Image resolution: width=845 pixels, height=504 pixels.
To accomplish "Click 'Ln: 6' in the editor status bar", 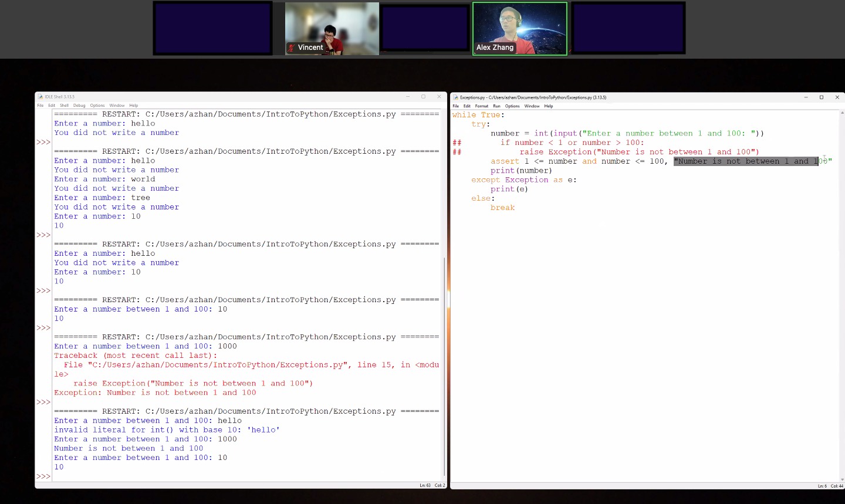I will 823,486.
